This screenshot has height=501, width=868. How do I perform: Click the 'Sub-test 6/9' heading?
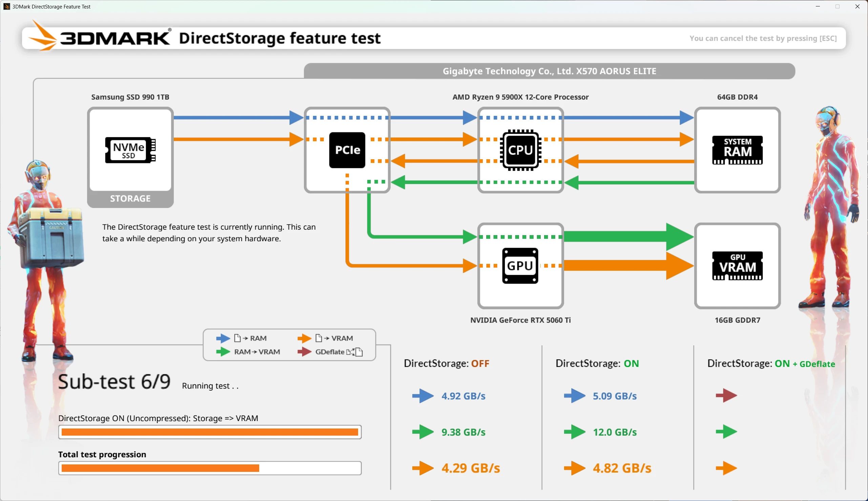click(x=114, y=382)
